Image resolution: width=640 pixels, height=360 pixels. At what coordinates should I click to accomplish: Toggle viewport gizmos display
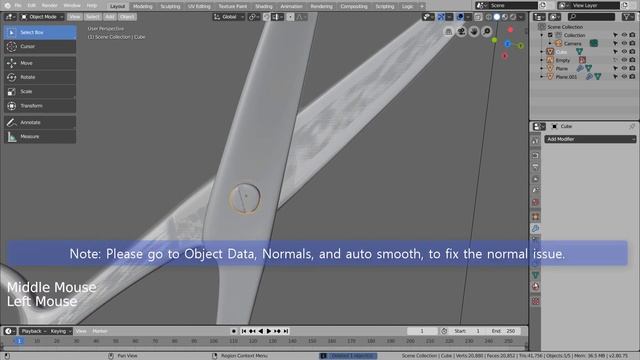pyautogui.click(x=441, y=17)
